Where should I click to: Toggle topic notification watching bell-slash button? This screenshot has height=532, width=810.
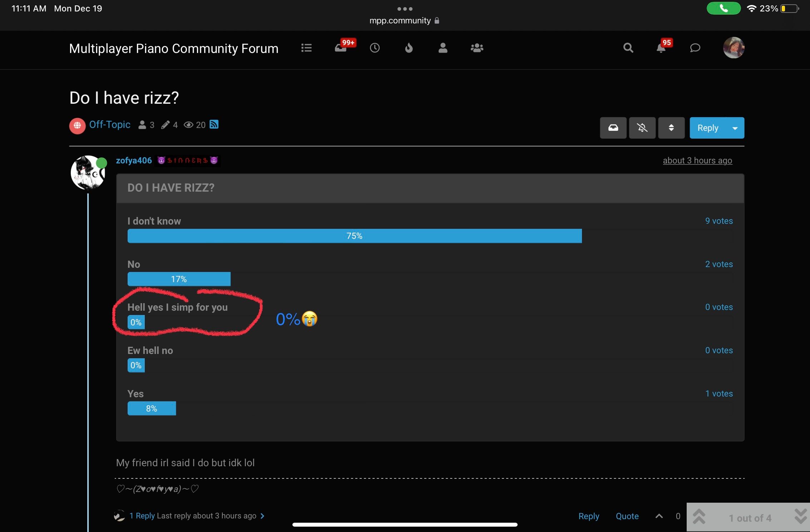click(642, 128)
